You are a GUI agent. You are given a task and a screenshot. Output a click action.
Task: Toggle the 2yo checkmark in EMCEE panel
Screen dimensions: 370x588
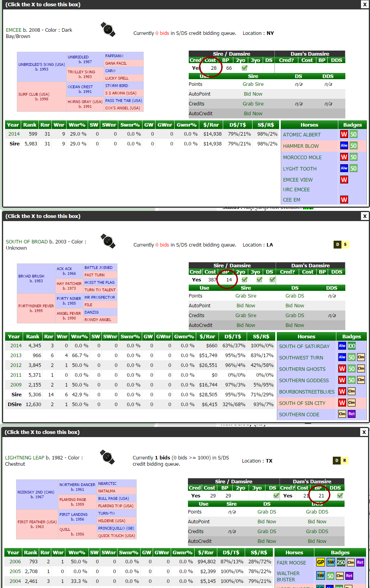244,68
